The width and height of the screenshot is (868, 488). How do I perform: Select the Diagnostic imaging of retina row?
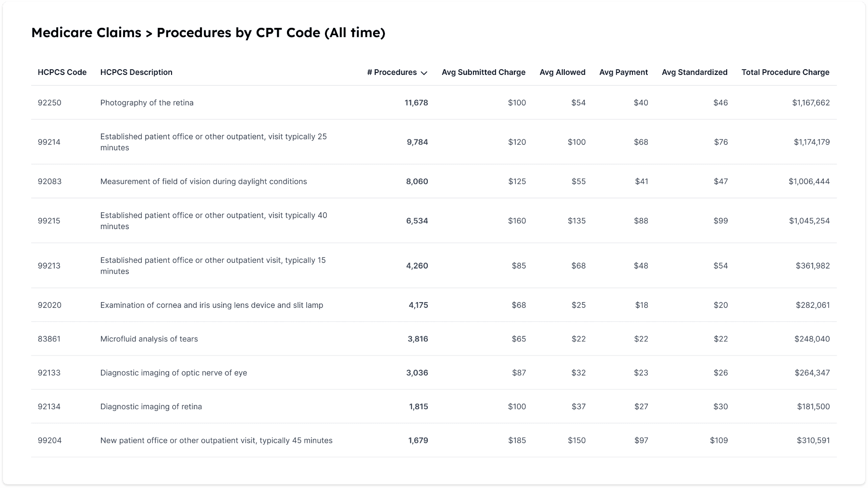tap(151, 407)
